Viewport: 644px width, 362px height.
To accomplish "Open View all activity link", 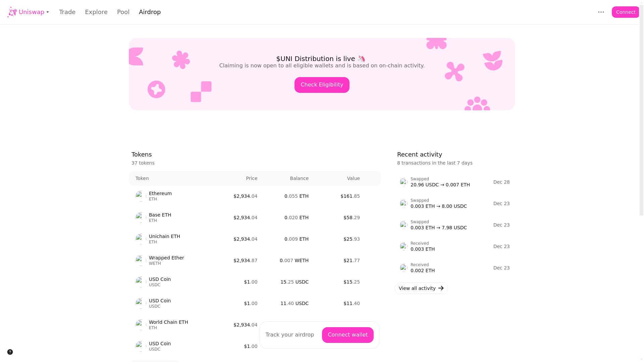I will 421,288.
